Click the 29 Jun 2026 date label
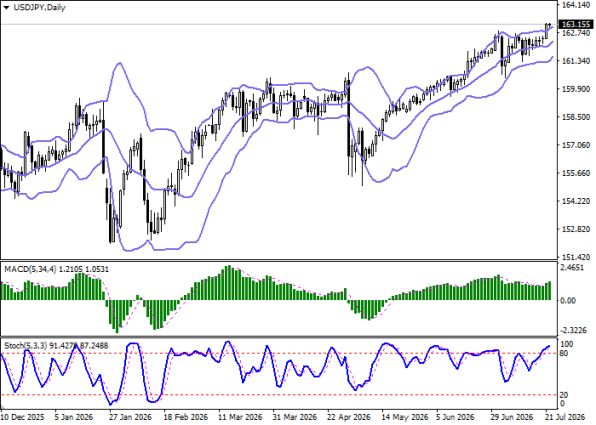This screenshot has width=596, height=425. pos(513,417)
